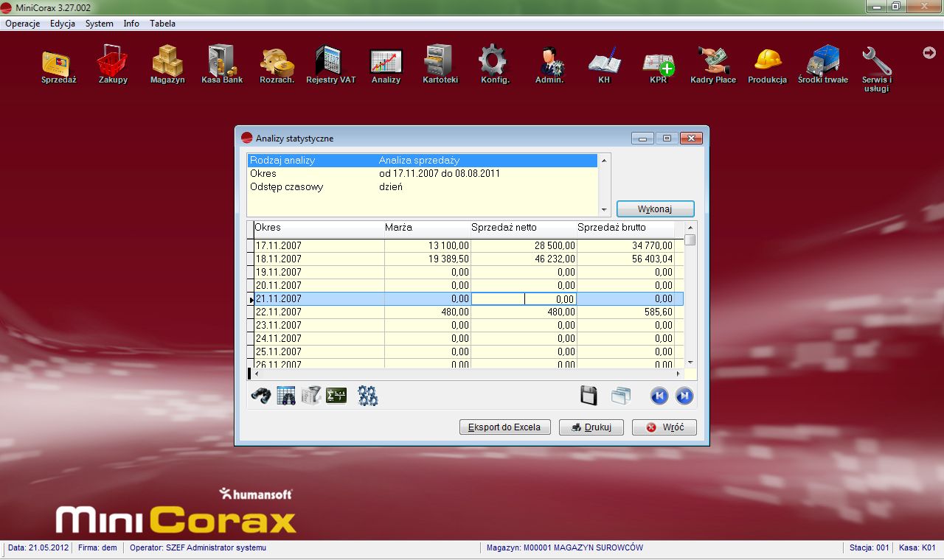Open the Edycja menu

[63, 24]
